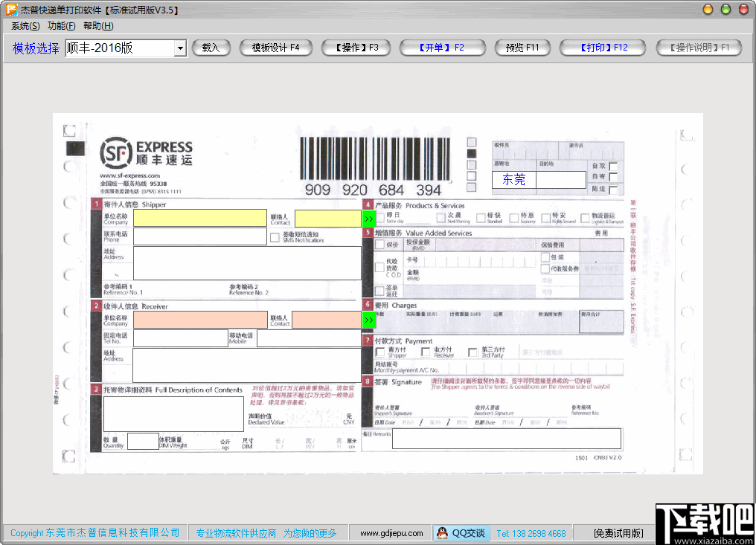The height and width of the screenshot is (545, 756).
Task: Click the yellow shipper 联络人 Contact field
Action: [x=328, y=218]
